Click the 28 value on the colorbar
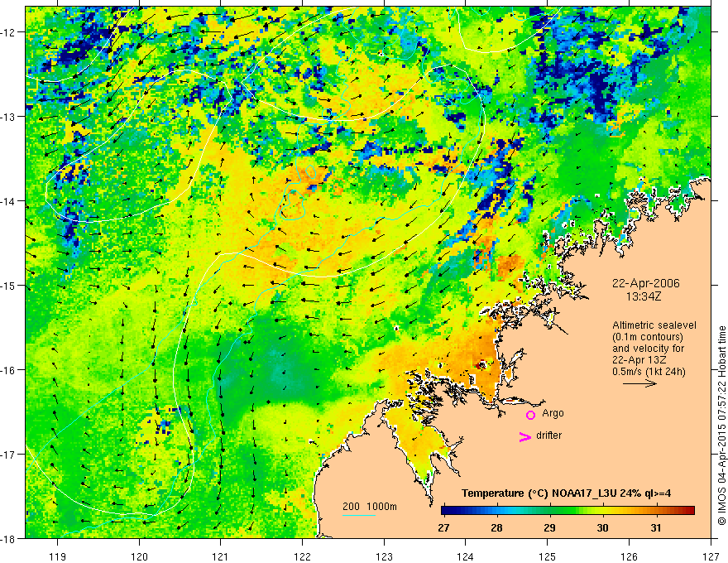728x563 pixels. click(x=496, y=527)
